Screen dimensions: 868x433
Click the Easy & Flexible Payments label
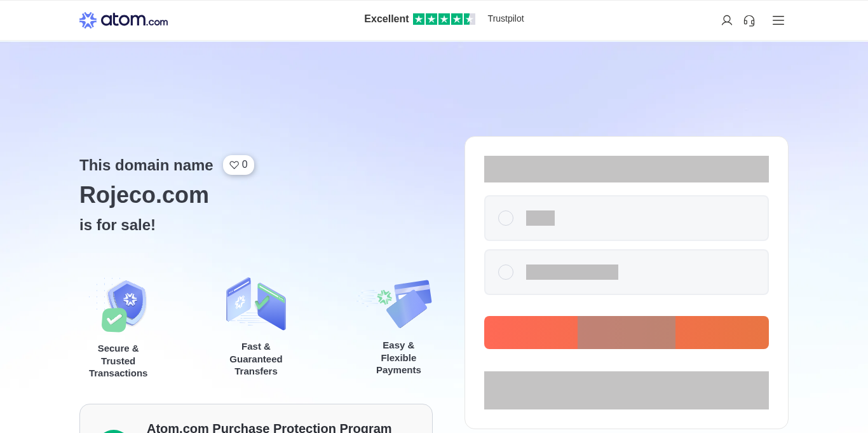coord(398,357)
